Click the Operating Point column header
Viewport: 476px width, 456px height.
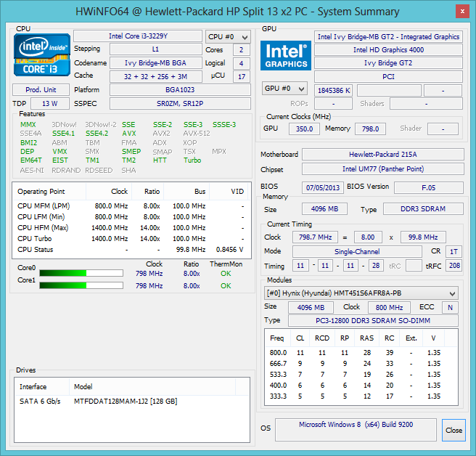(x=49, y=192)
